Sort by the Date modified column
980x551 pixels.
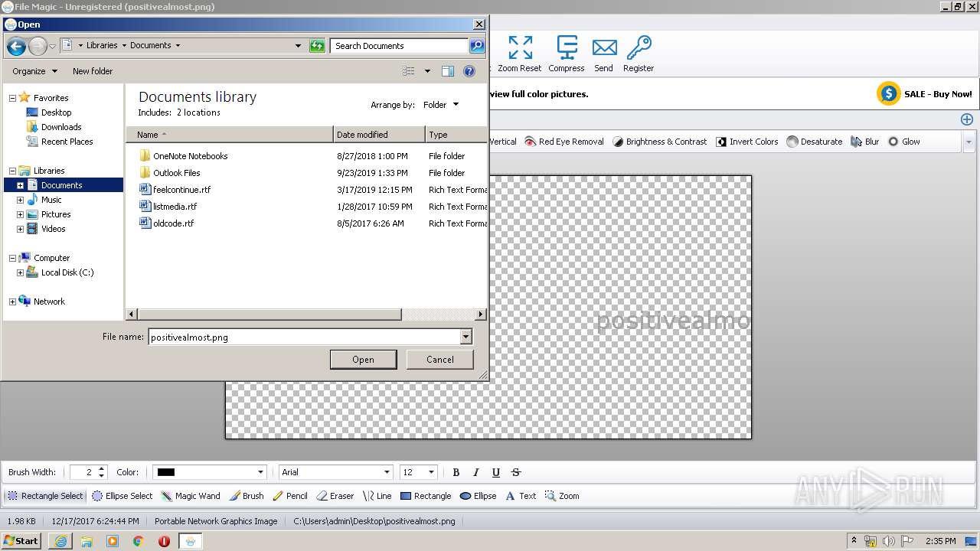pyautogui.click(x=379, y=135)
